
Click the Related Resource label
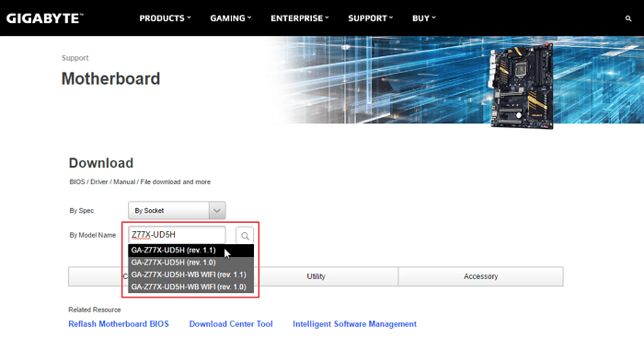click(x=95, y=310)
